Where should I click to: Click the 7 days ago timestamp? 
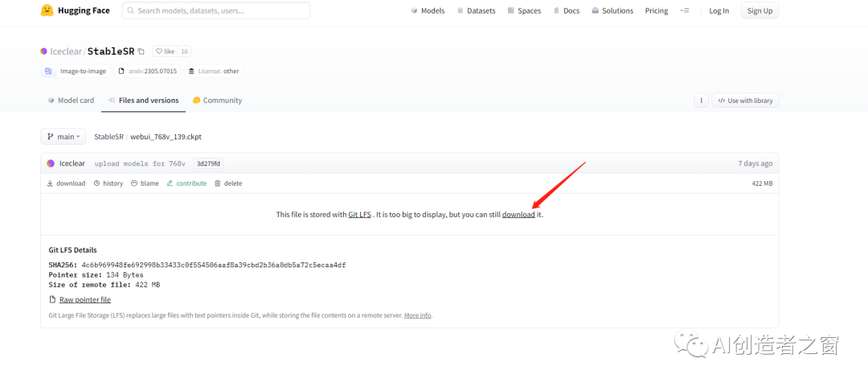755,163
